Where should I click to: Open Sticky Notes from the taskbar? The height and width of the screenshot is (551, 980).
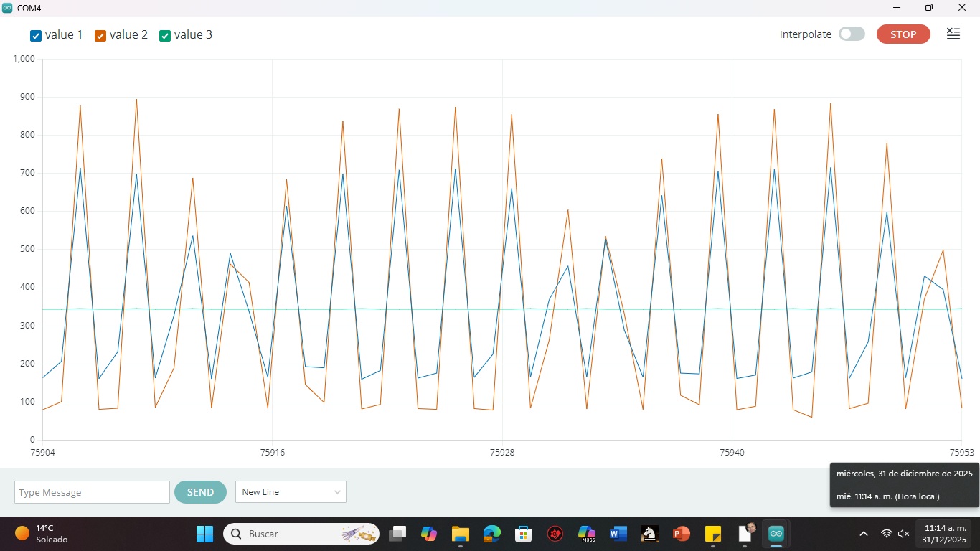pos(712,534)
